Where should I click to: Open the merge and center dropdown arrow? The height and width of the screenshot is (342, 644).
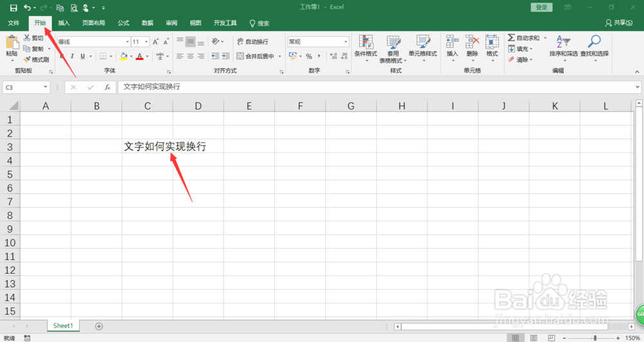[x=280, y=56]
